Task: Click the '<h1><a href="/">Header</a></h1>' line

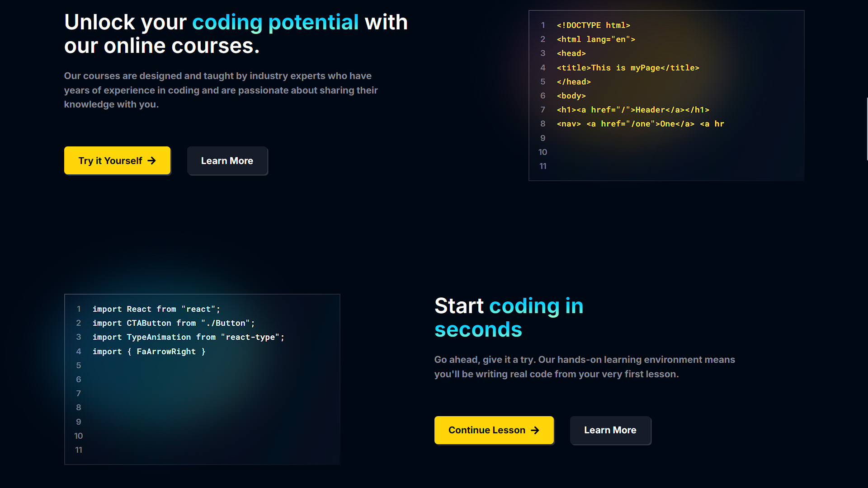Action: tap(633, 110)
